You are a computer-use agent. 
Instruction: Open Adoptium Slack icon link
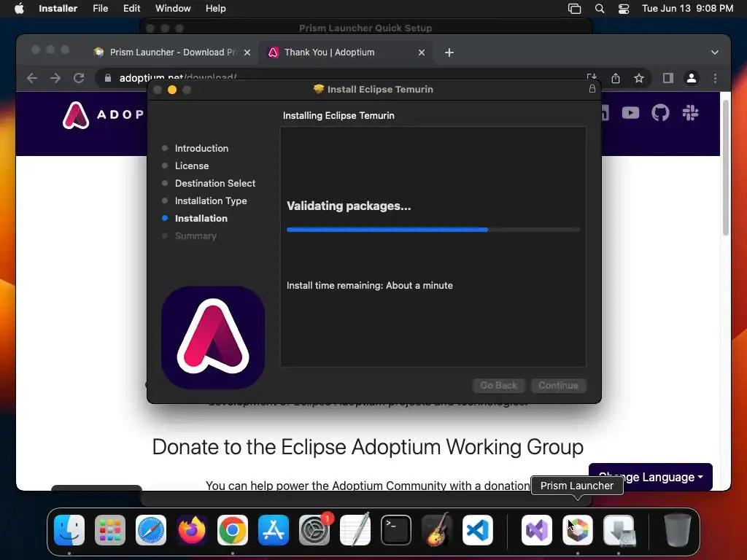[x=690, y=113]
